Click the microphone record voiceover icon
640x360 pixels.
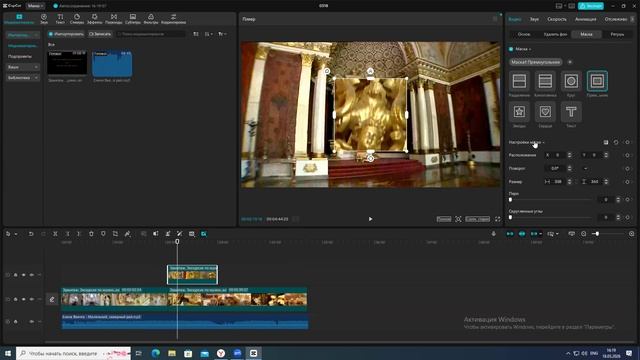(493, 234)
